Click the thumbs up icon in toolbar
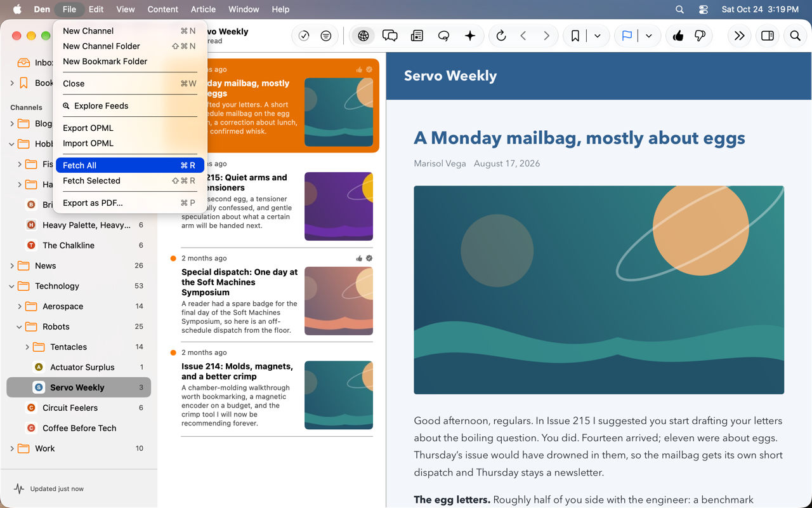This screenshot has width=812, height=508. [678, 36]
